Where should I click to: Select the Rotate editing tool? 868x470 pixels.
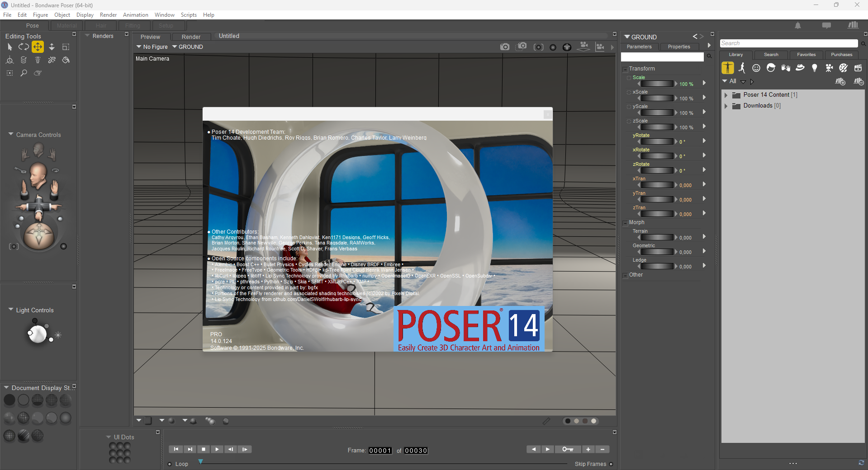[x=24, y=47]
